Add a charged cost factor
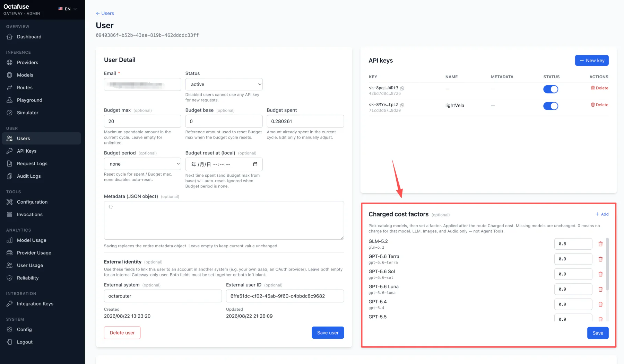 [x=602, y=214]
